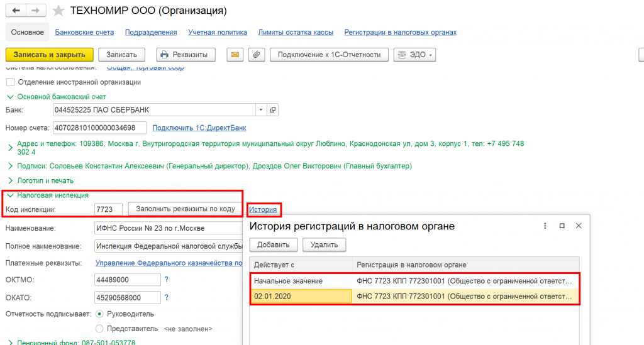Click the Общая, торговый сбор link
The image size is (644, 345).
coord(145,68)
